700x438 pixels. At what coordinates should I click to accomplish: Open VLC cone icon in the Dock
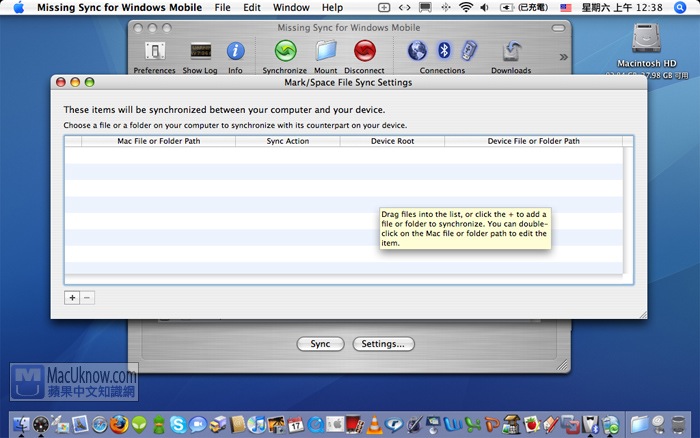click(x=375, y=425)
